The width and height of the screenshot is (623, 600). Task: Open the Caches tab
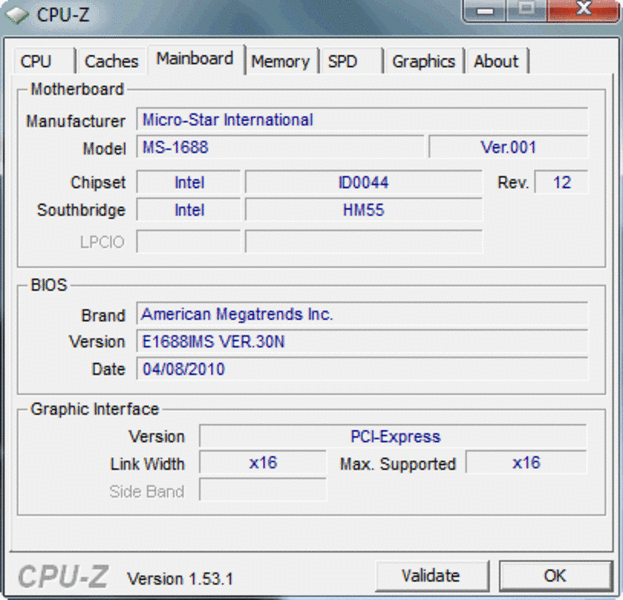(x=112, y=61)
